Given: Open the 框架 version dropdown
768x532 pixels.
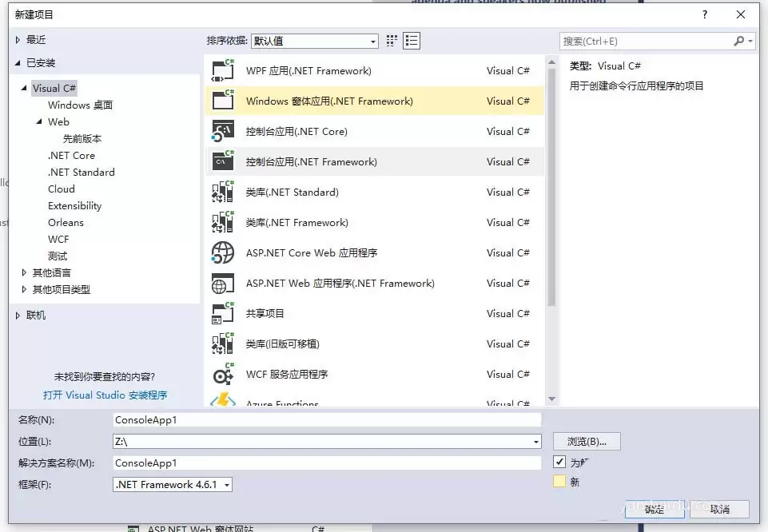Looking at the screenshot, I should tap(226, 484).
